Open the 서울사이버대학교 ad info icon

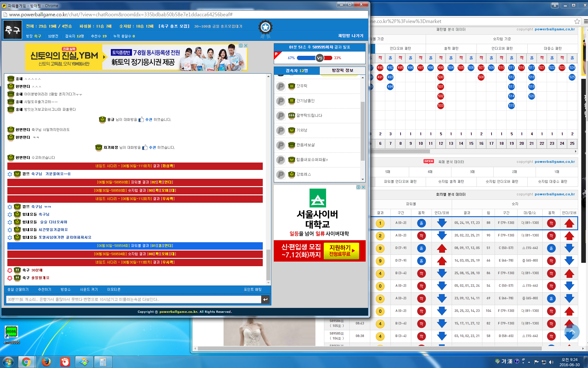(x=358, y=187)
